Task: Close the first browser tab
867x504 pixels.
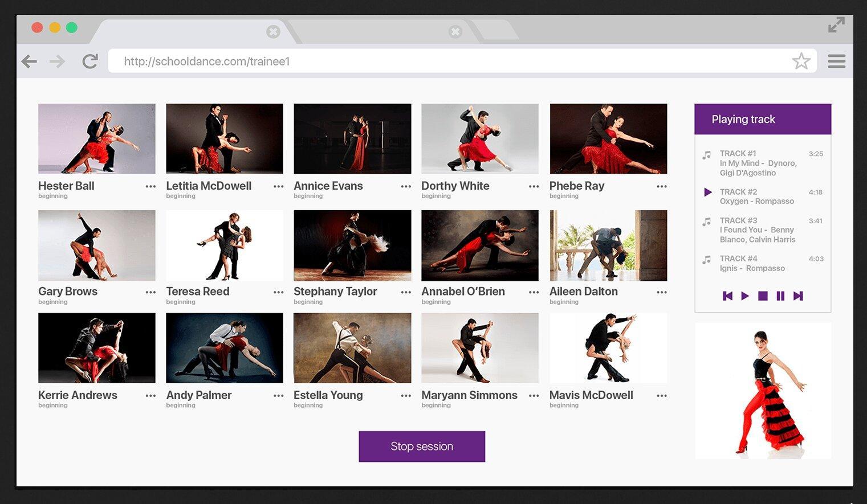Action: (273, 32)
